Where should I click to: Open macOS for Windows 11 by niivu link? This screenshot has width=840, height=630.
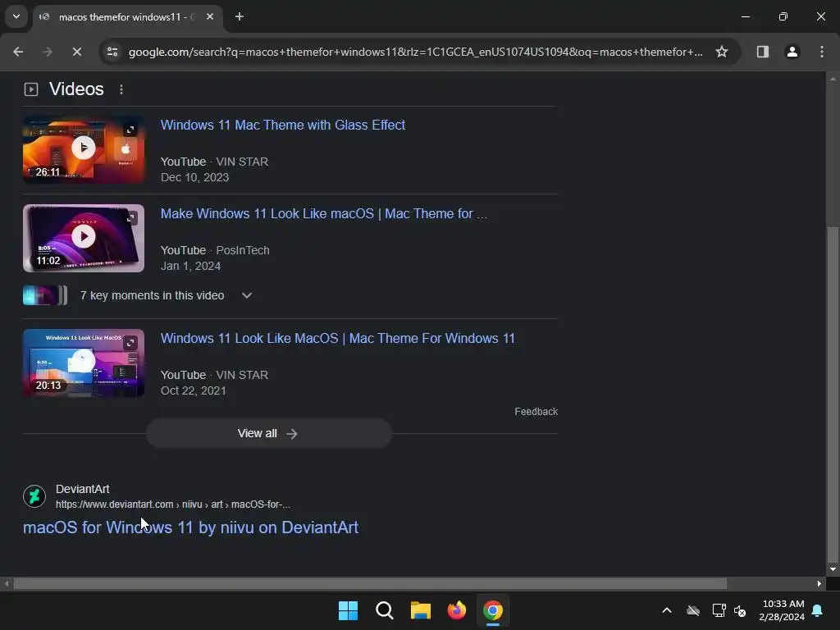coord(190,527)
